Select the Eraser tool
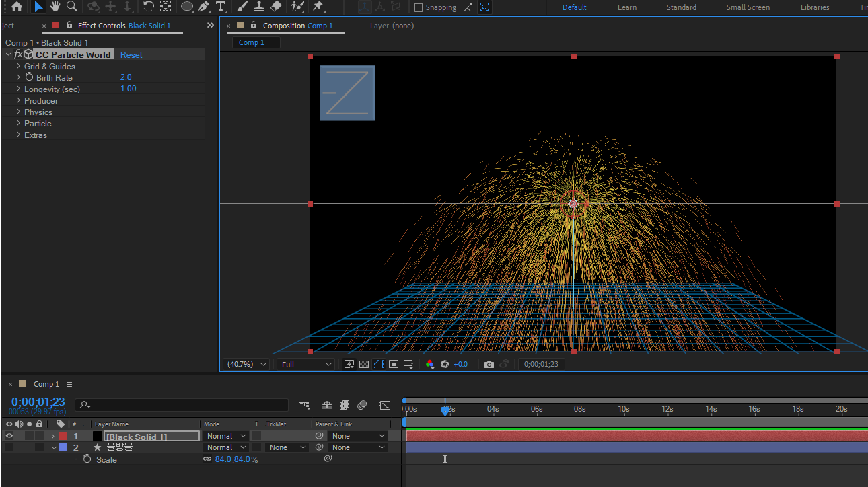868x487 pixels. [276, 7]
